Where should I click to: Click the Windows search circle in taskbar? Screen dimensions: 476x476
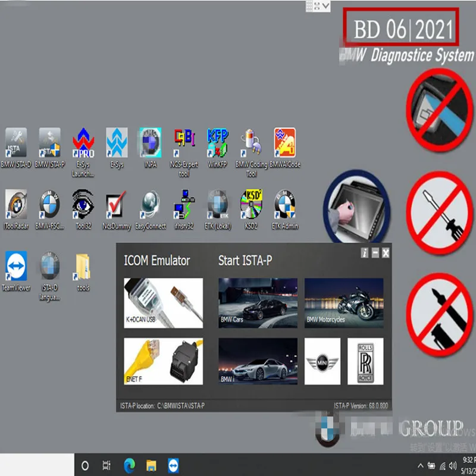85,465
